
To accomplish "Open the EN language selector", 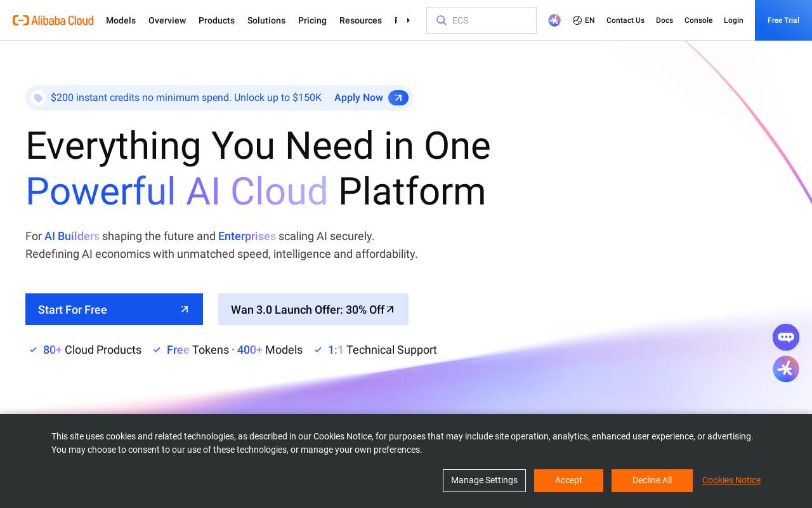I will pos(584,20).
